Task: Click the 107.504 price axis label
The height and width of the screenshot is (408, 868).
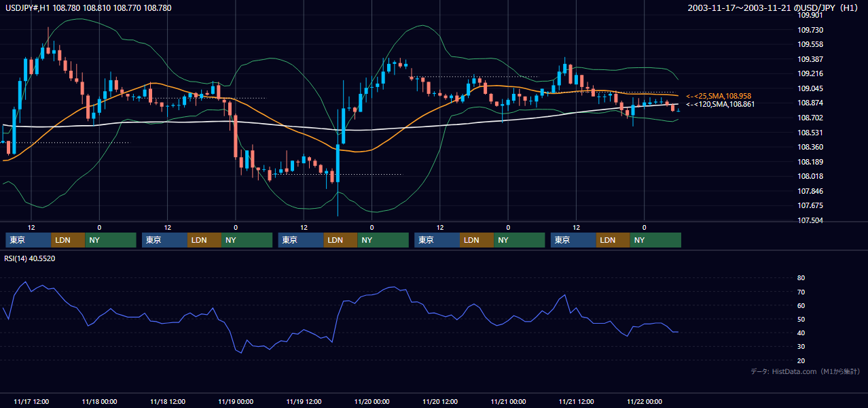Action: pos(810,220)
